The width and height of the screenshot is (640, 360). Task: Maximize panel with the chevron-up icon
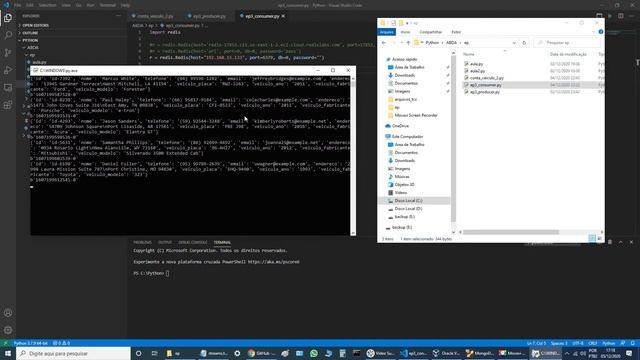[620, 242]
